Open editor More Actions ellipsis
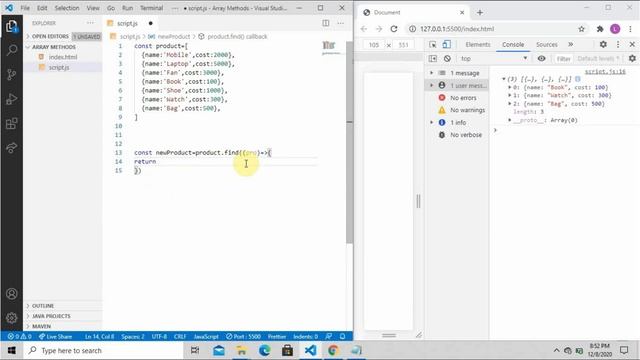The image size is (640, 360). coord(340,23)
